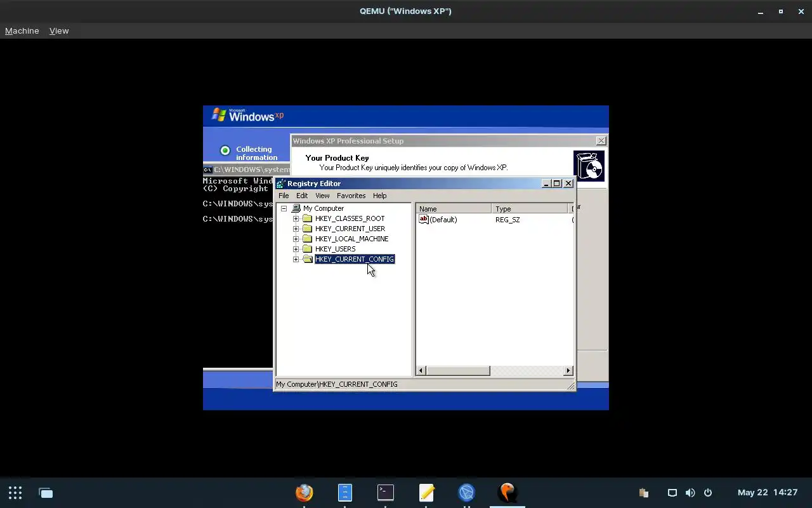Open the QEMU Machine menu
Screen dimensions: 812x508
tap(22, 30)
